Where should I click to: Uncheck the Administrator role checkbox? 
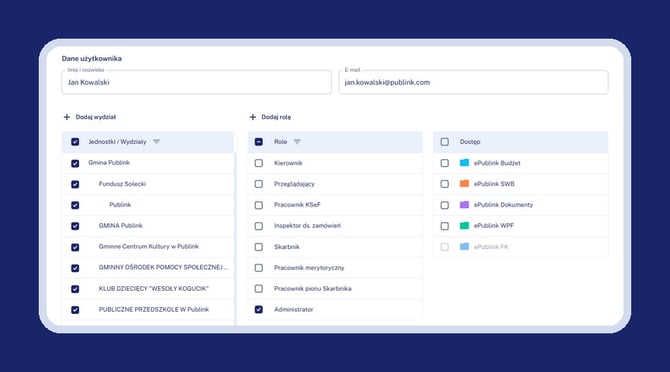click(259, 310)
